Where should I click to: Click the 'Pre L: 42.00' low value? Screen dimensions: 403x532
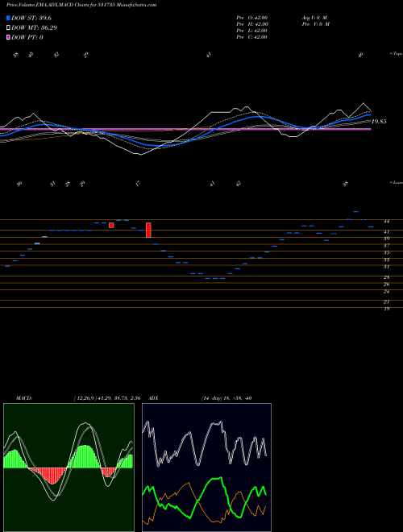coord(252,31)
